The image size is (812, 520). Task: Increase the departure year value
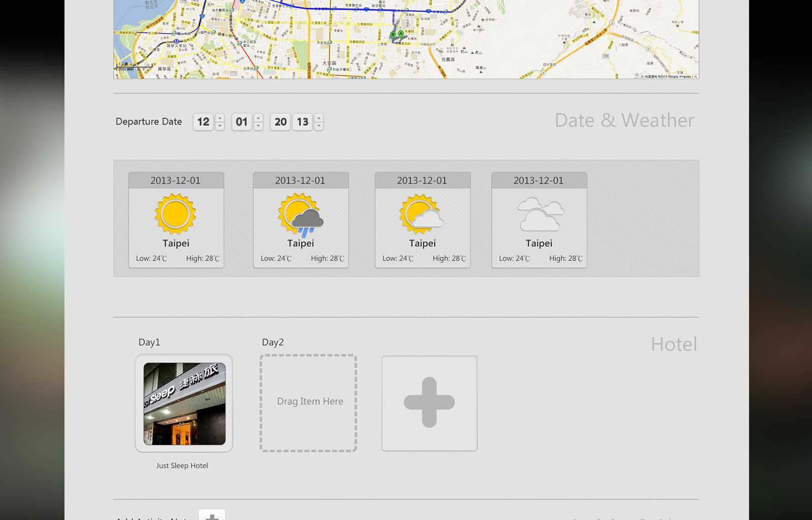click(319, 118)
